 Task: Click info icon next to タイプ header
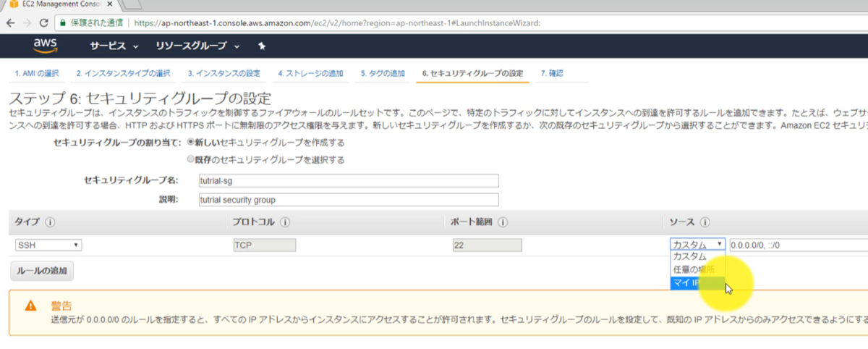coord(51,222)
